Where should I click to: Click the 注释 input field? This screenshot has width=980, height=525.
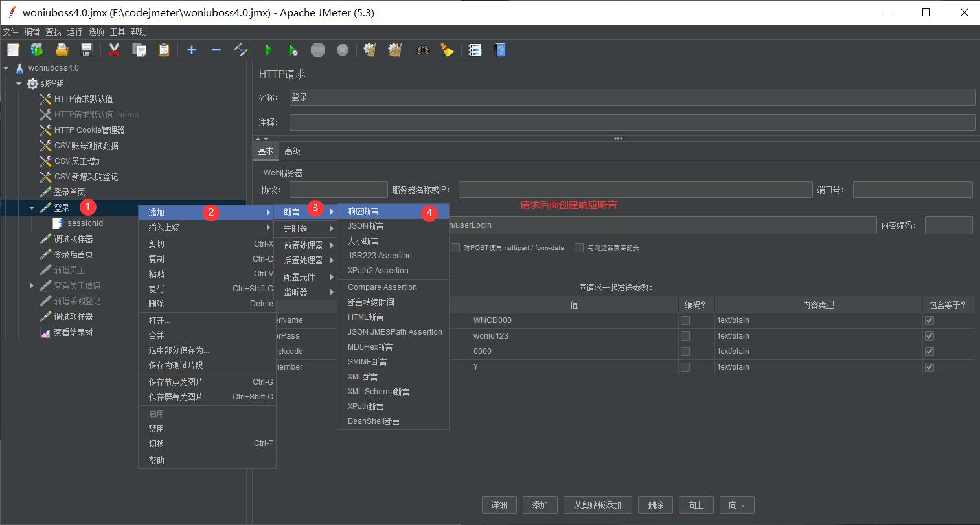point(632,122)
